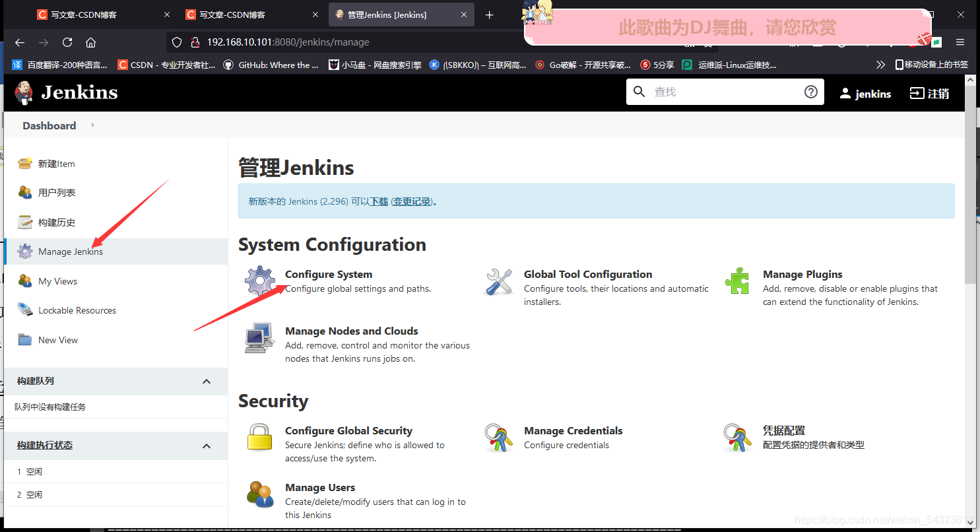
Task: Click the Manage Plugins puzzle piece icon
Action: 737,281
